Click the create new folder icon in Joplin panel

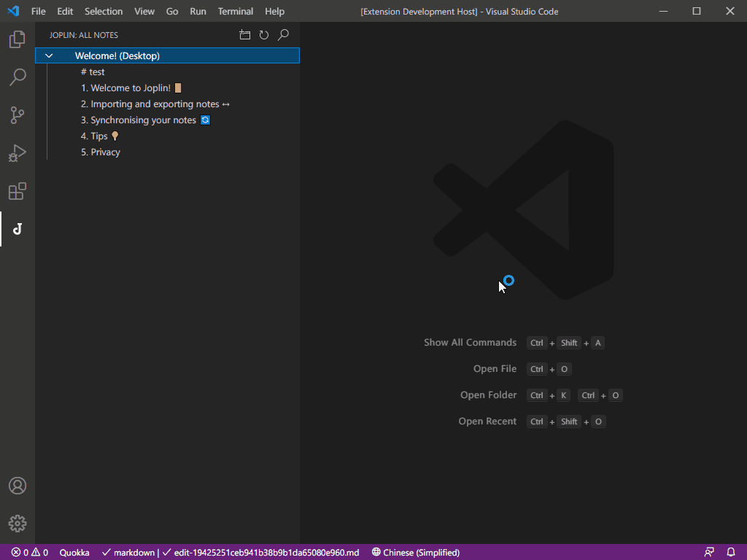click(245, 35)
